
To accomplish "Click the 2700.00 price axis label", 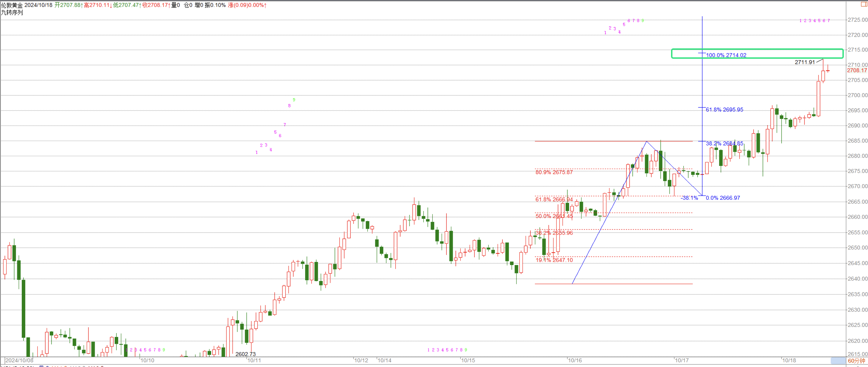I will tap(858, 95).
